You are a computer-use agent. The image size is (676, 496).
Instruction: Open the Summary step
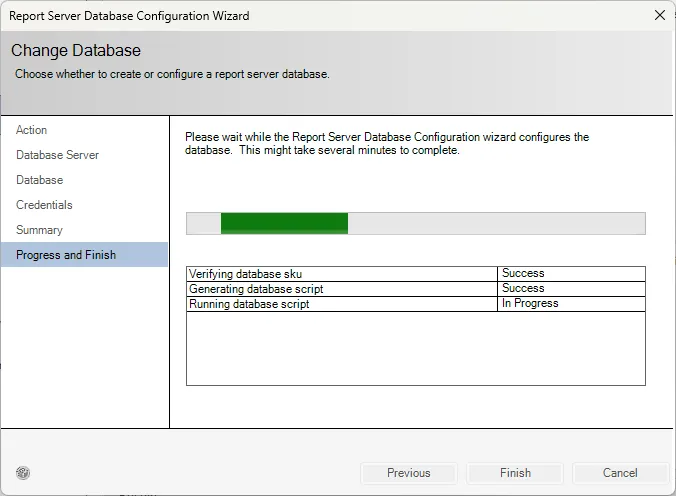(x=39, y=230)
